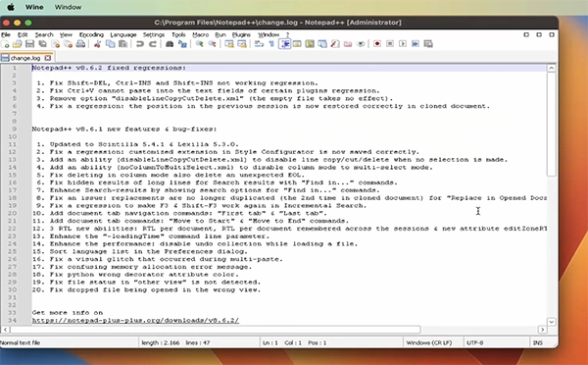The image size is (588, 365).
Task: Open the View menu
Action: point(66,35)
